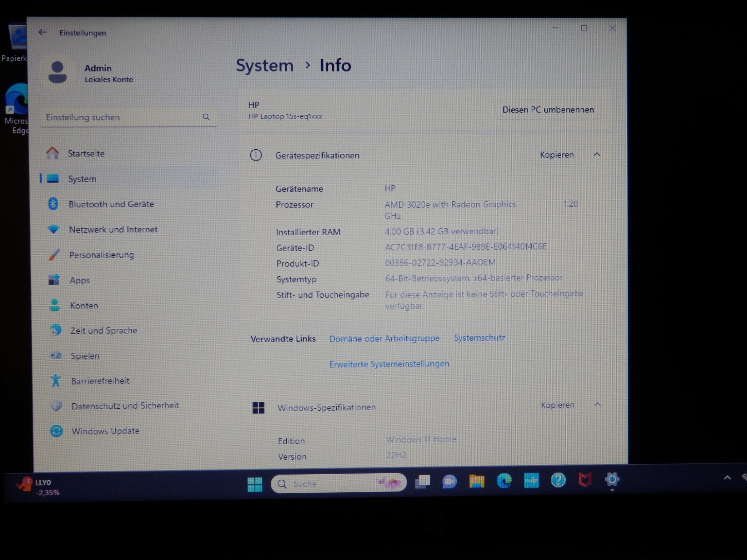The height and width of the screenshot is (560, 747).
Task: Show hidden icons in the system tray
Action: point(727,477)
